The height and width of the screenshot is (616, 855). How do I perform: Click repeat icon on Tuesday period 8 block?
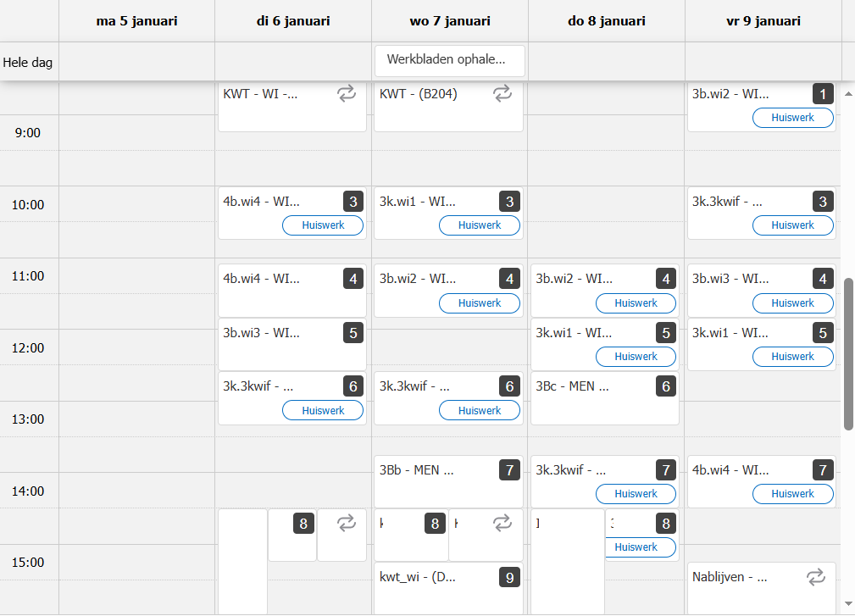(x=347, y=524)
